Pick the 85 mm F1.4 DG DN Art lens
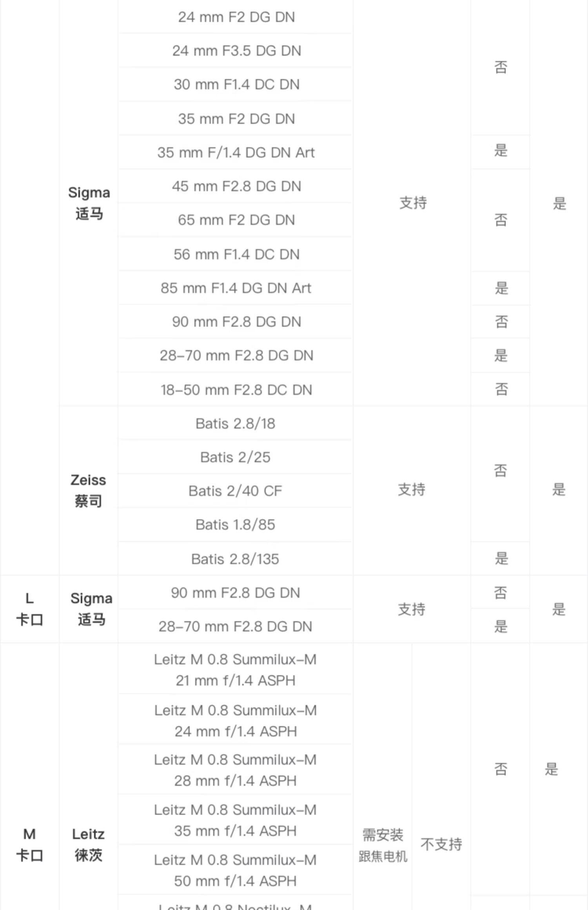This screenshot has width=588, height=910. 236,288
